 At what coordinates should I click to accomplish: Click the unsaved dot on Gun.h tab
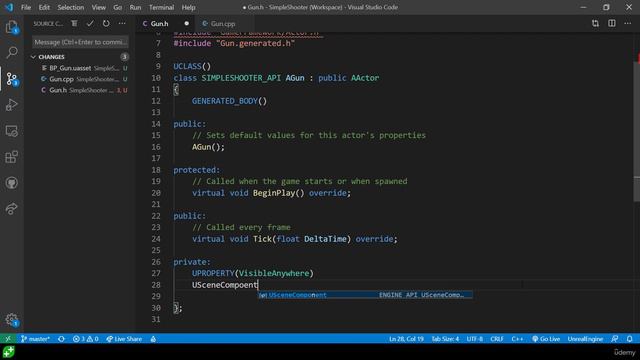[187, 24]
